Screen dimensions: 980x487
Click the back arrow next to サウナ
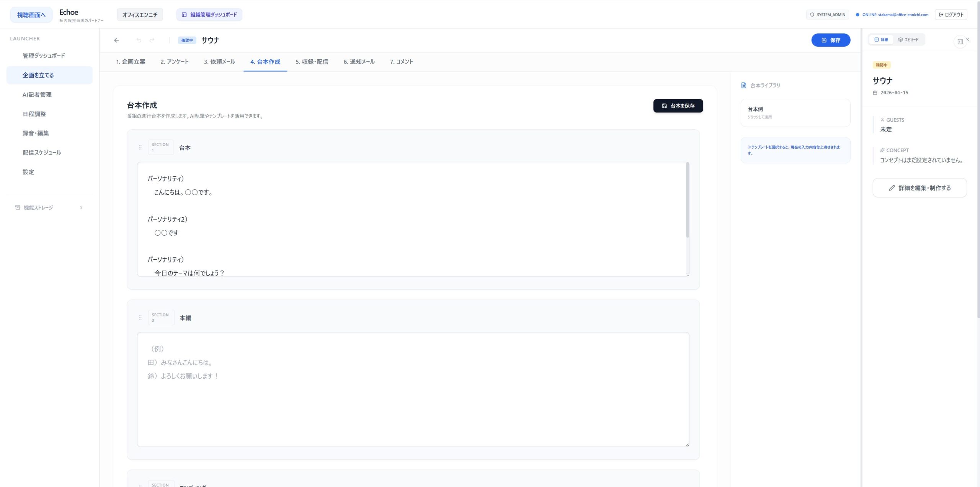116,40
